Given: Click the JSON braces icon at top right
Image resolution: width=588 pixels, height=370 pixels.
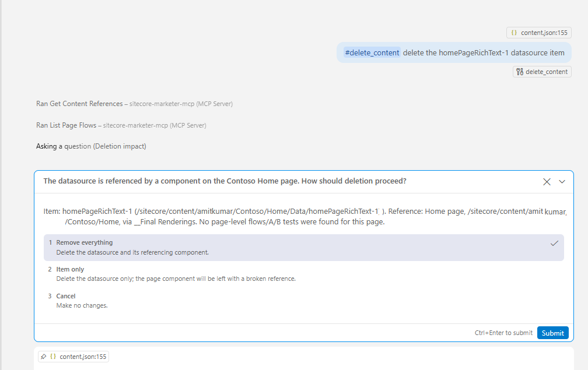Looking at the screenshot, I should pyautogui.click(x=514, y=33).
